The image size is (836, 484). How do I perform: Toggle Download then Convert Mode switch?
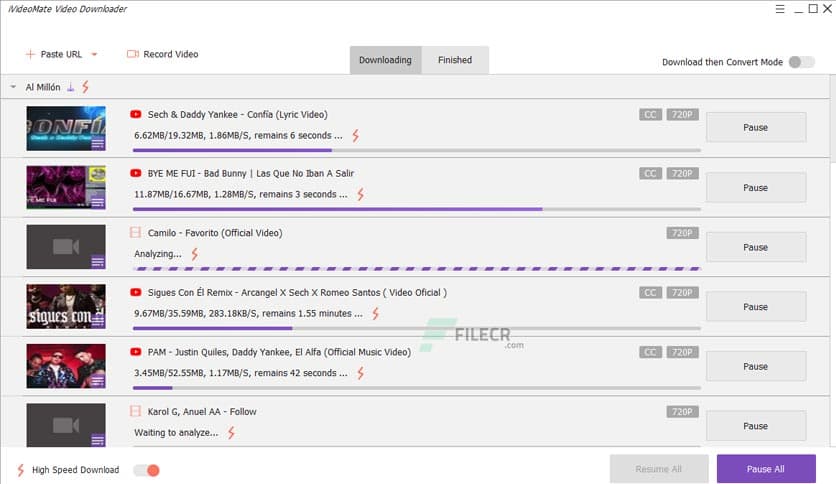pos(801,62)
